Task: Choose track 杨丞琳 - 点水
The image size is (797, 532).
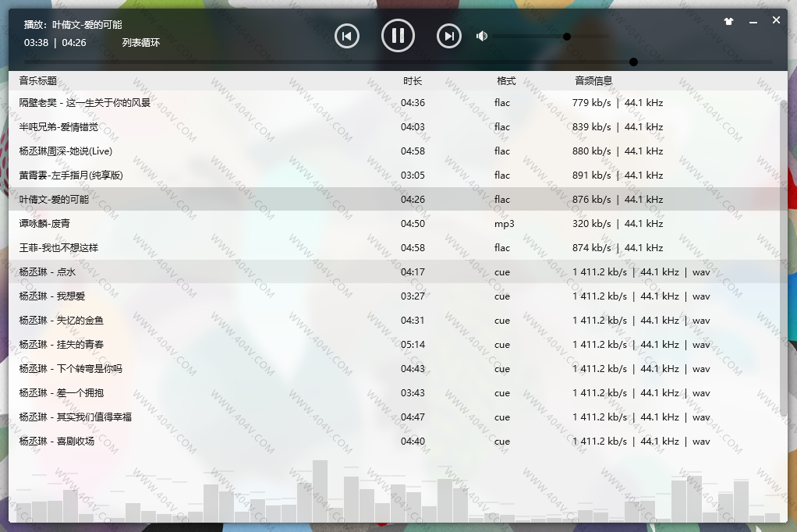Action: 48,272
